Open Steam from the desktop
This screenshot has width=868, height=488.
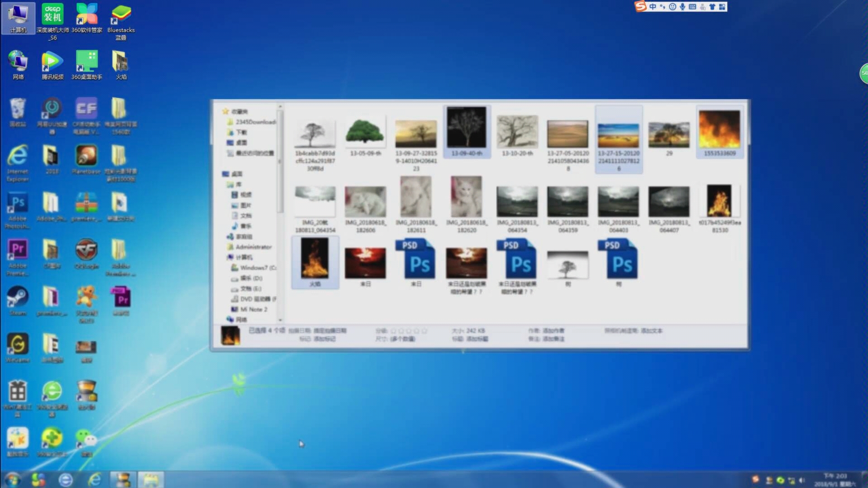pyautogui.click(x=18, y=300)
